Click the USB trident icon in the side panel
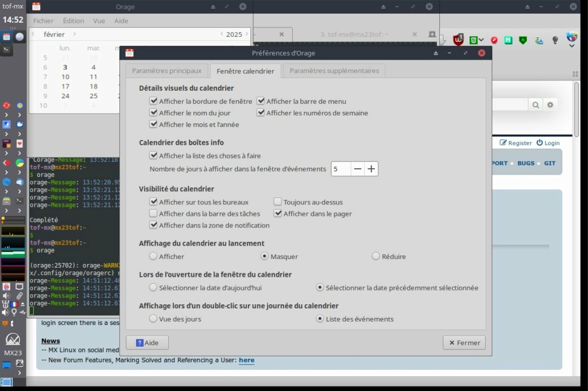The width and height of the screenshot is (588, 391). (5, 304)
